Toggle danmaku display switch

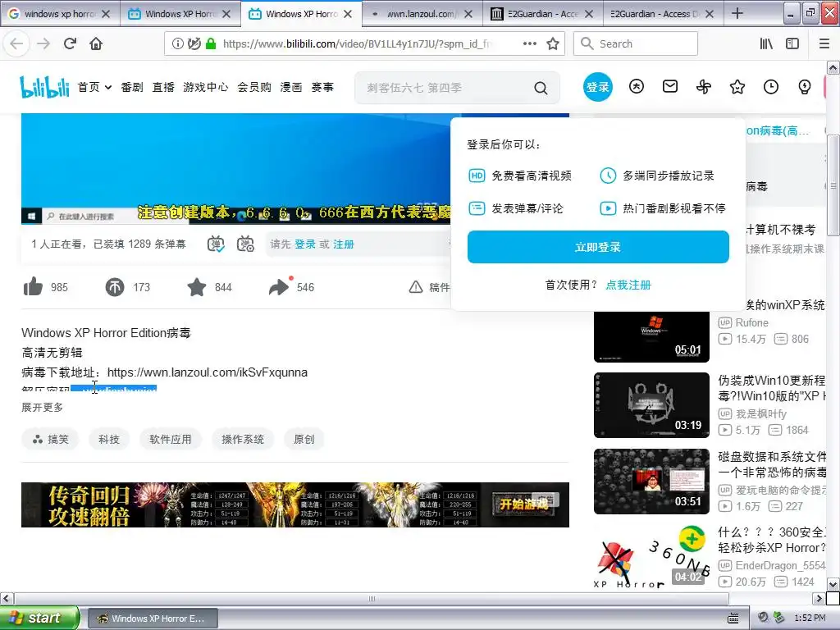(216, 244)
